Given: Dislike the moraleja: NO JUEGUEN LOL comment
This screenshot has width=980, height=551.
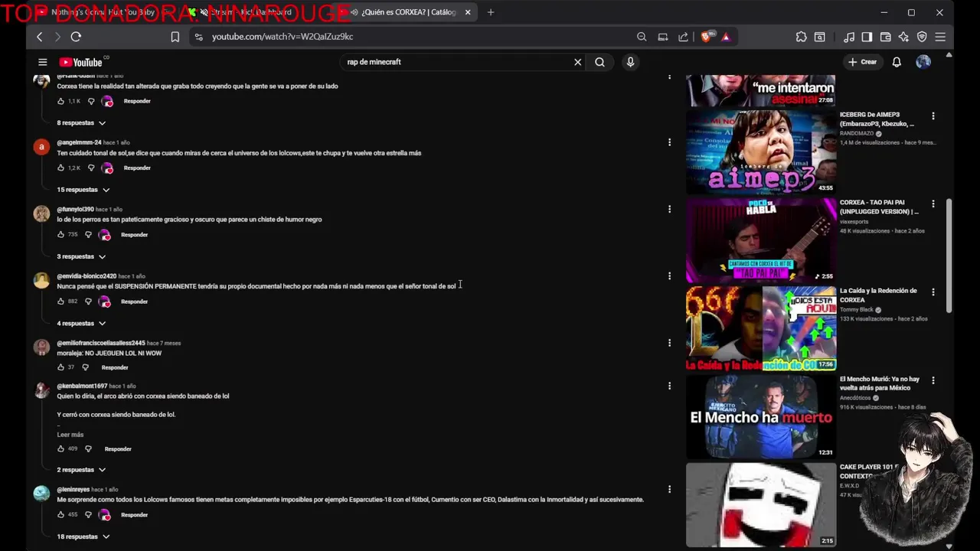Looking at the screenshot, I should click(x=85, y=367).
